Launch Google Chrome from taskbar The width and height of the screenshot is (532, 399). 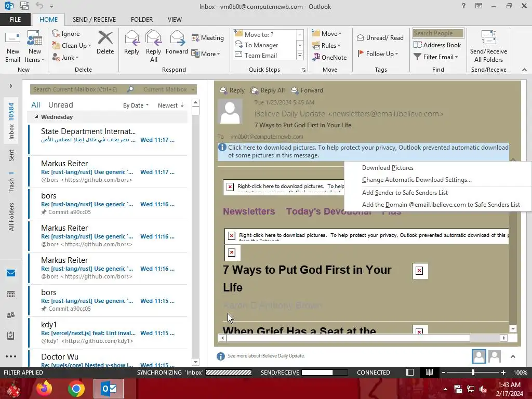tap(76, 389)
